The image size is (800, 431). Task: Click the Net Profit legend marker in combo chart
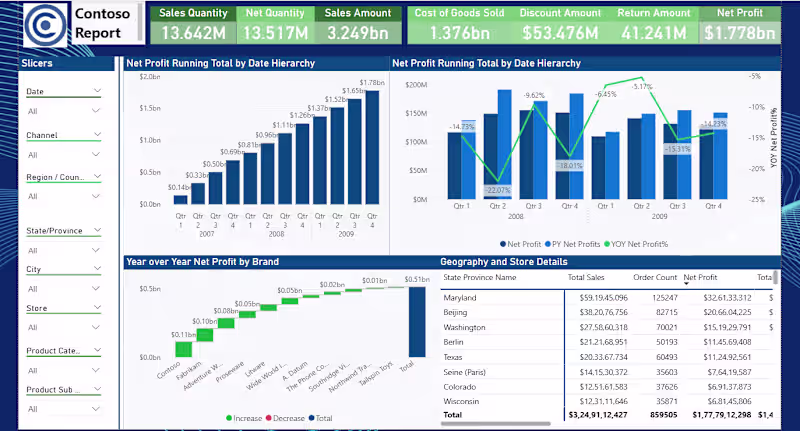click(x=503, y=244)
